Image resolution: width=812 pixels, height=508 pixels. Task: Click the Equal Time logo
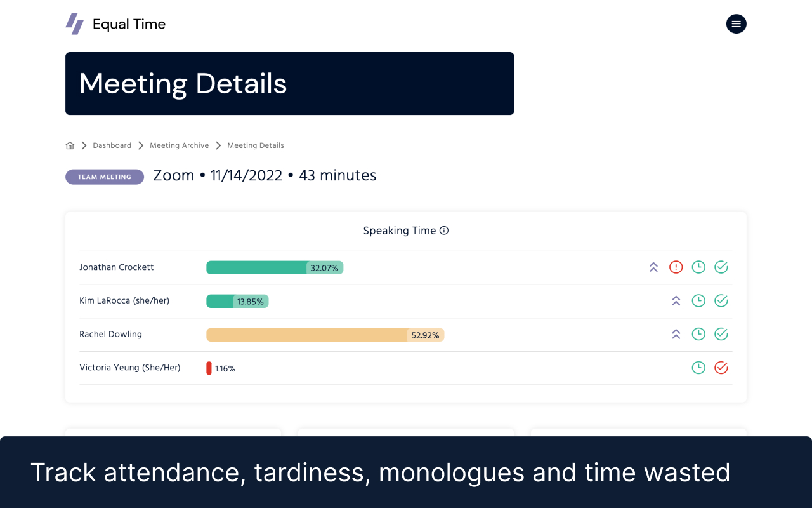(x=115, y=24)
